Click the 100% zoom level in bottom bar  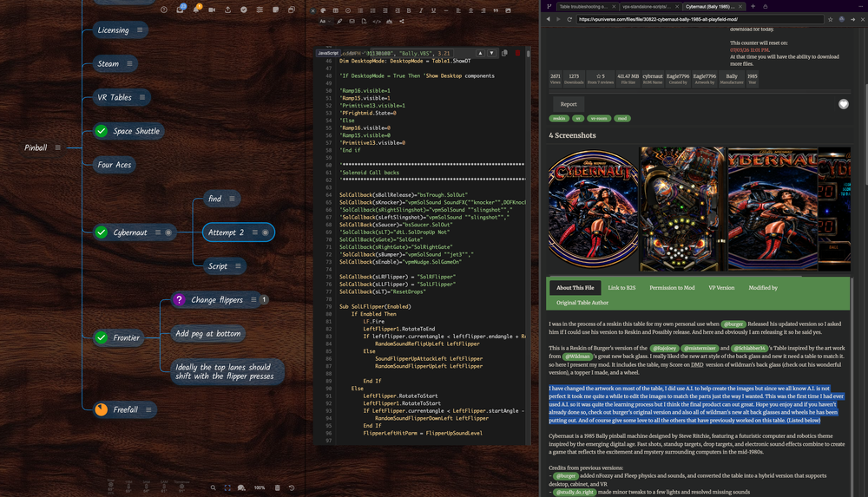(259, 487)
